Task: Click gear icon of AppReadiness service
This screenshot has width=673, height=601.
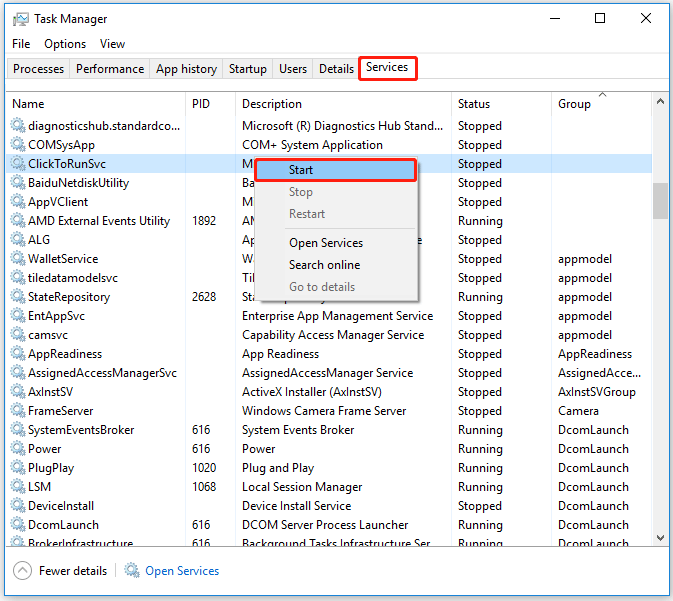Action: click(18, 353)
